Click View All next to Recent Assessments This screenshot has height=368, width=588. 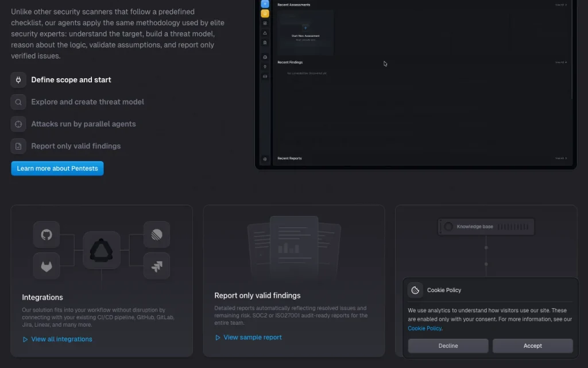click(560, 5)
